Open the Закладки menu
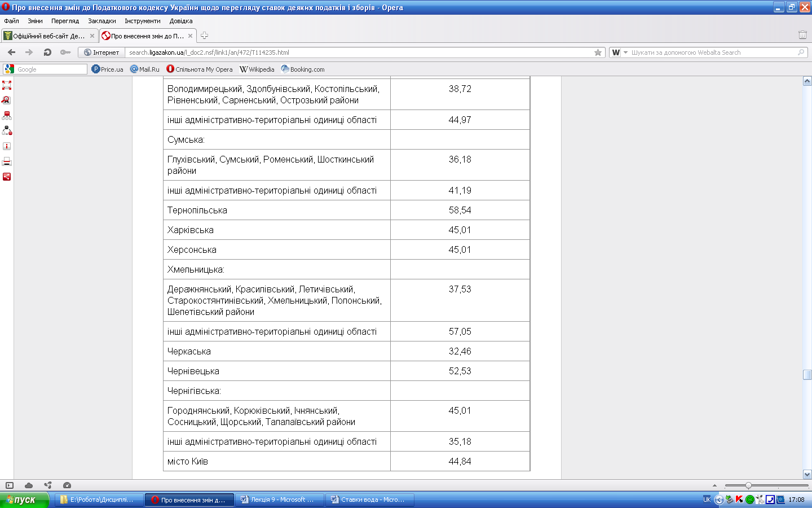 tap(101, 21)
